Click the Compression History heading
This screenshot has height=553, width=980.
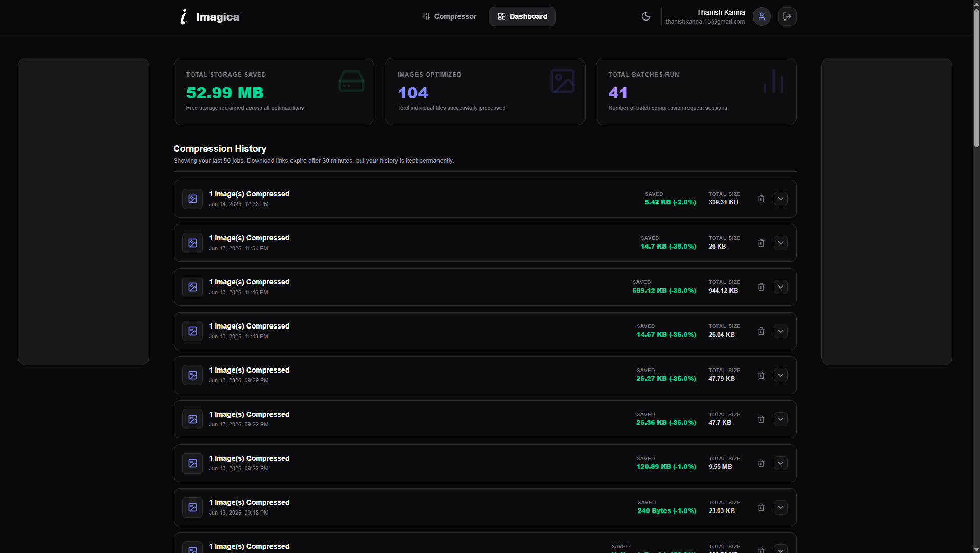click(x=220, y=149)
